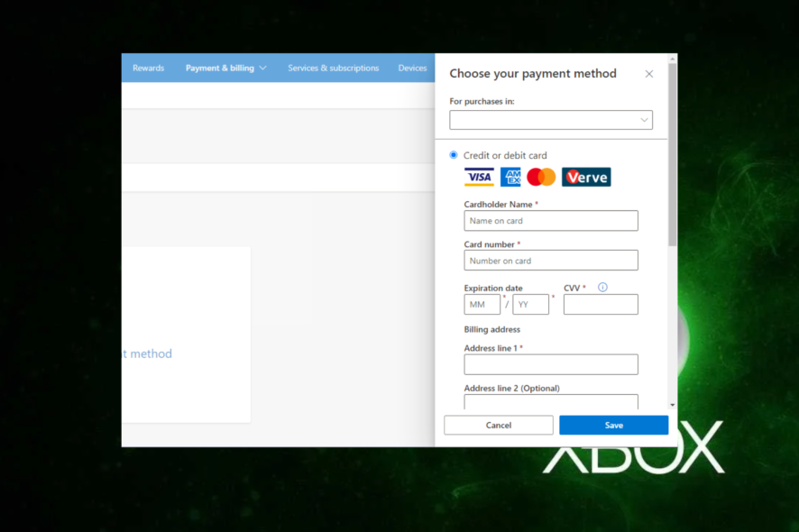The height and width of the screenshot is (532, 799).
Task: Click the Mastercard logo
Action: 541,177
